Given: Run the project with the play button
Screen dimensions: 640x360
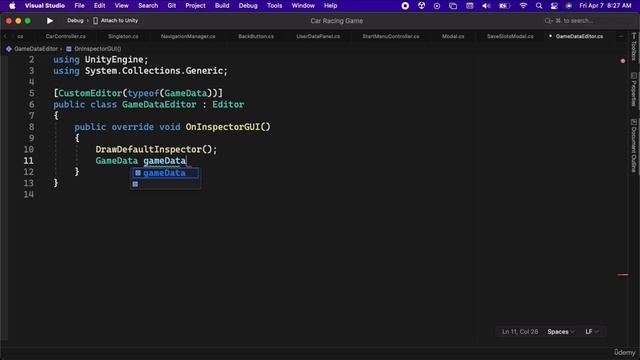Looking at the screenshot, I should click(50, 21).
